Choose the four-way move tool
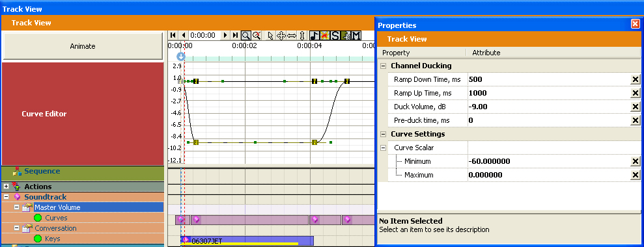This screenshot has width=644, height=247. [281, 35]
